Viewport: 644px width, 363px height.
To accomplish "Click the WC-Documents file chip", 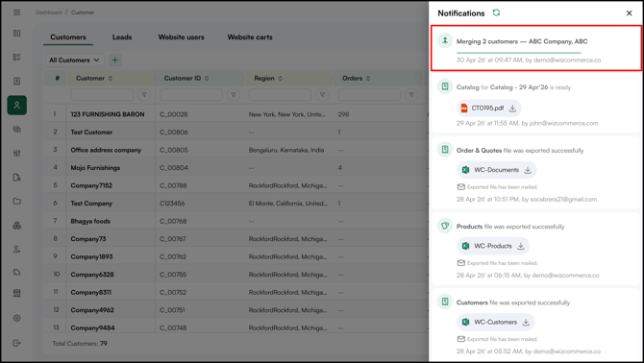I will coord(496,170).
